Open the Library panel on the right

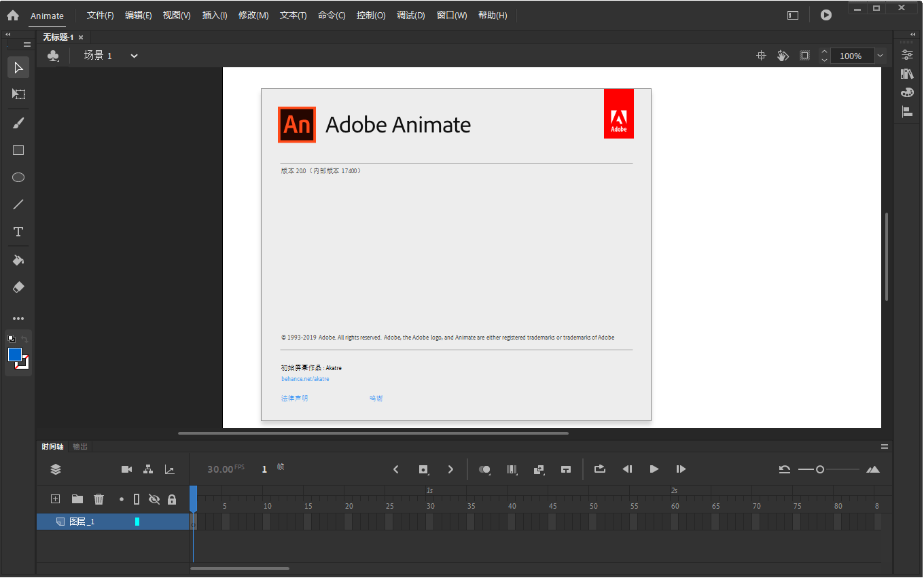click(x=907, y=74)
